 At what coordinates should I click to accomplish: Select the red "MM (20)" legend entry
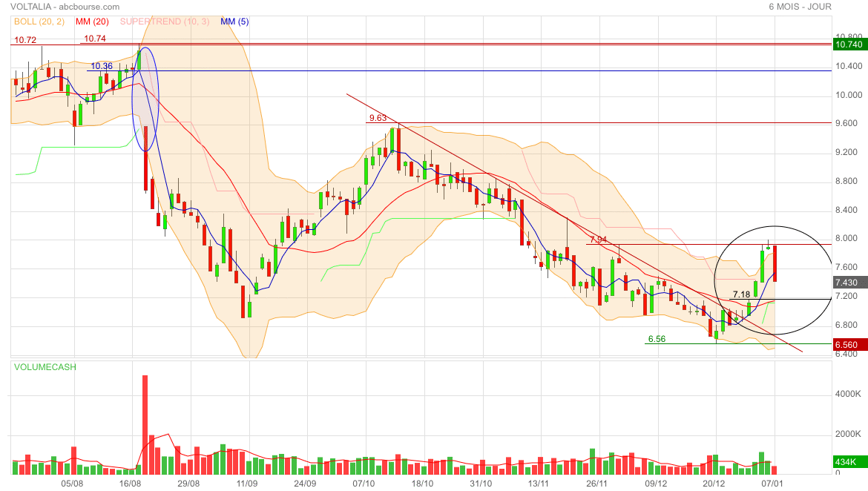click(x=93, y=22)
